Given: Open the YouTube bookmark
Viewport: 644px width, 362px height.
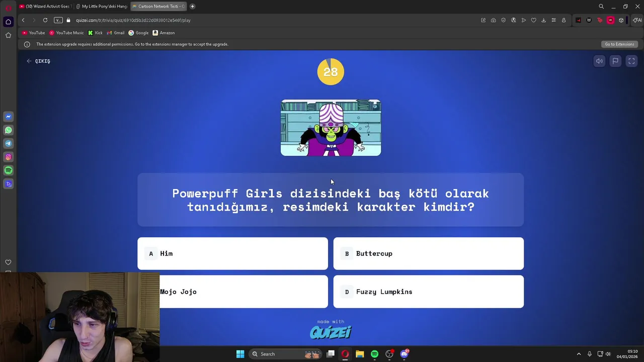Looking at the screenshot, I should [x=34, y=33].
